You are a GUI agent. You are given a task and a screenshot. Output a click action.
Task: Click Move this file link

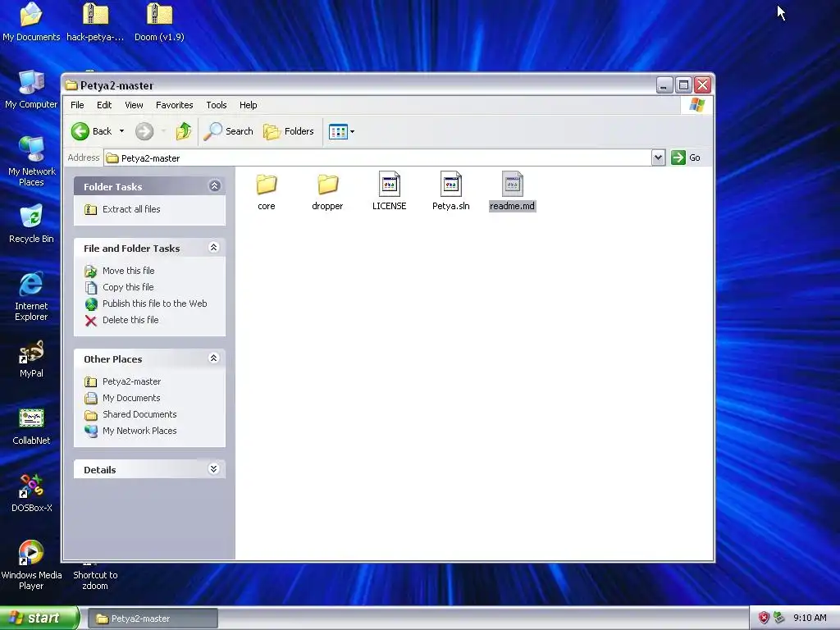[x=129, y=271]
